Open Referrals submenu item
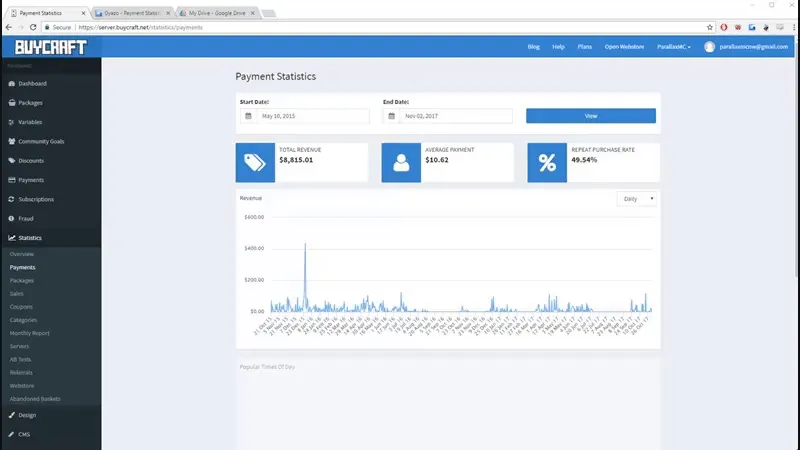Screen dimensions: 800x450 21,373
